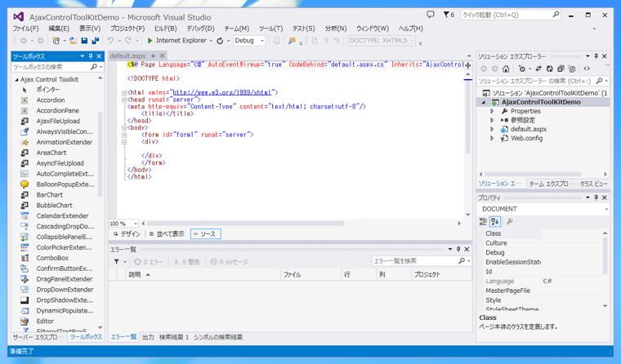
Task: Click the View Code angle-brackets icon
Action: [x=587, y=69]
